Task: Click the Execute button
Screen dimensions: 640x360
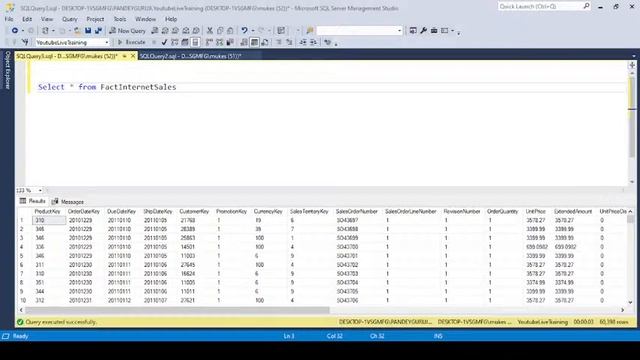Action: pos(131,42)
